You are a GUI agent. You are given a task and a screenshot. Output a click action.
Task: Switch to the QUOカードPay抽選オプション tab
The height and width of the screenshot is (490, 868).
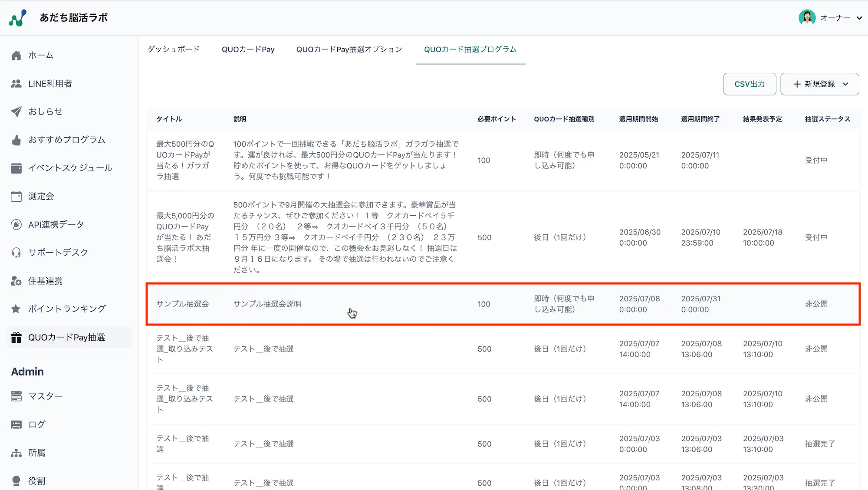[349, 49]
